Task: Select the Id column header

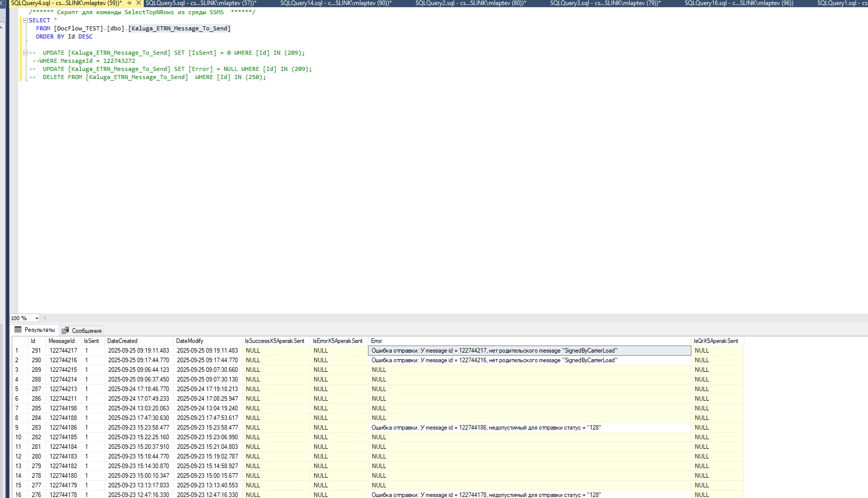Action: (x=37, y=341)
